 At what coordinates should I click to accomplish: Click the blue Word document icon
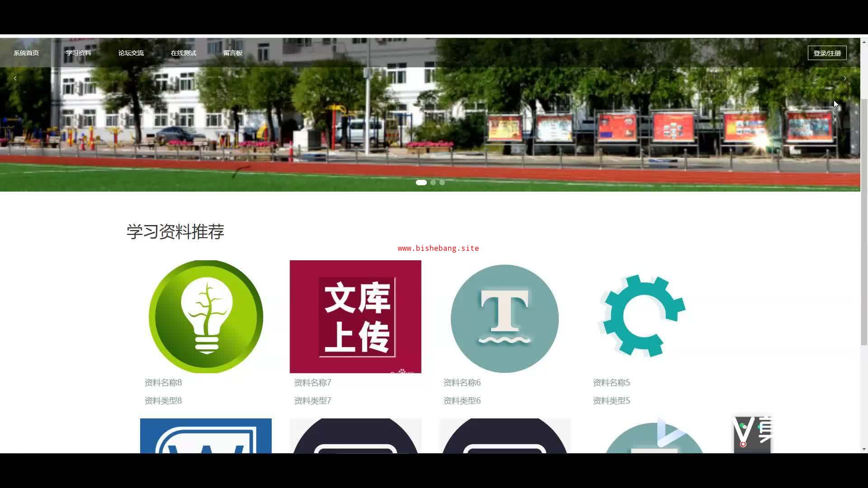206,436
